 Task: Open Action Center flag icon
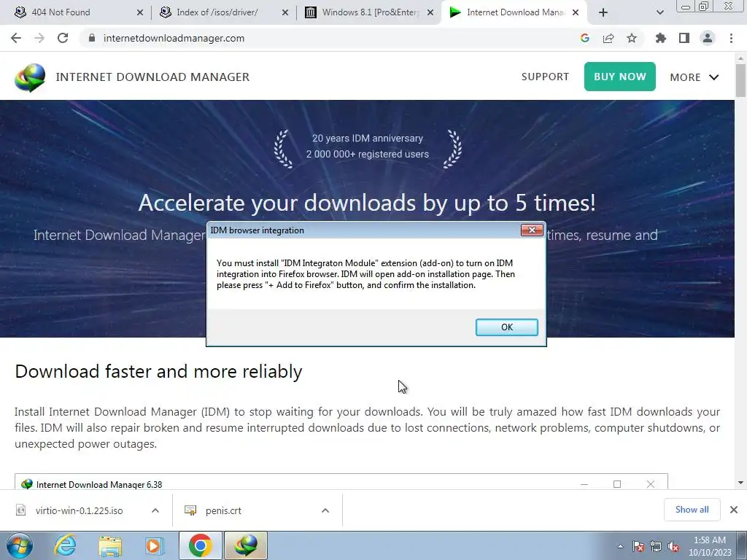pos(638,546)
